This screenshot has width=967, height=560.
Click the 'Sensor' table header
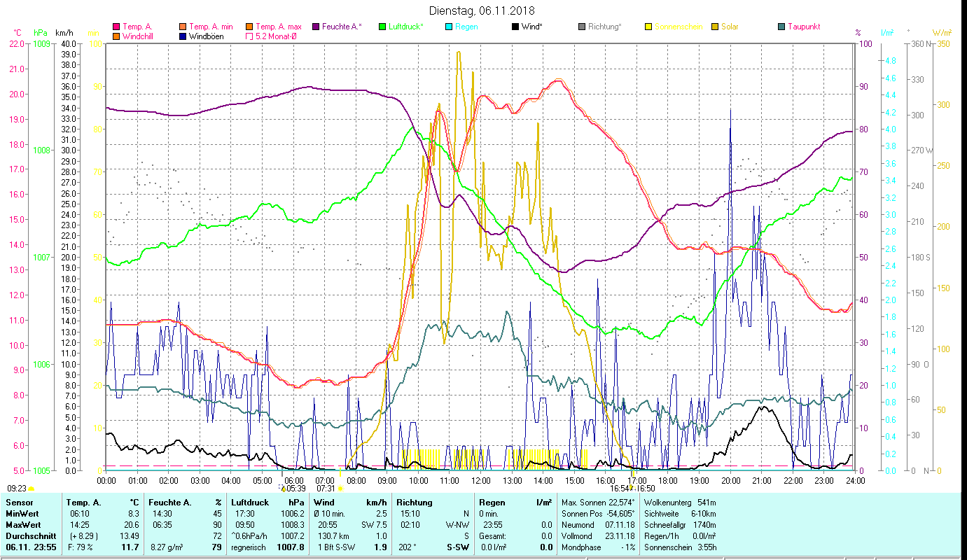pos(19,503)
